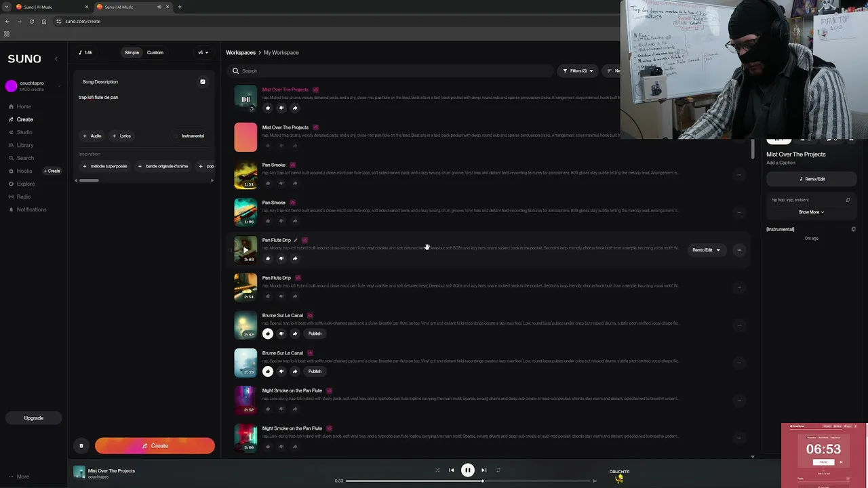
Task: Select Studio in the left sidebar
Action: pyautogui.click(x=24, y=132)
